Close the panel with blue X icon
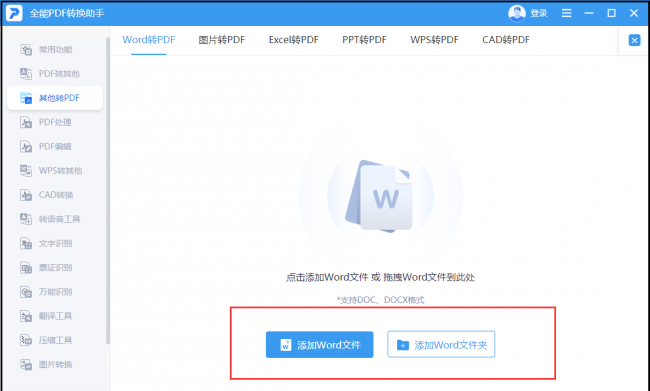Viewport: 650px width, 391px height. point(634,40)
